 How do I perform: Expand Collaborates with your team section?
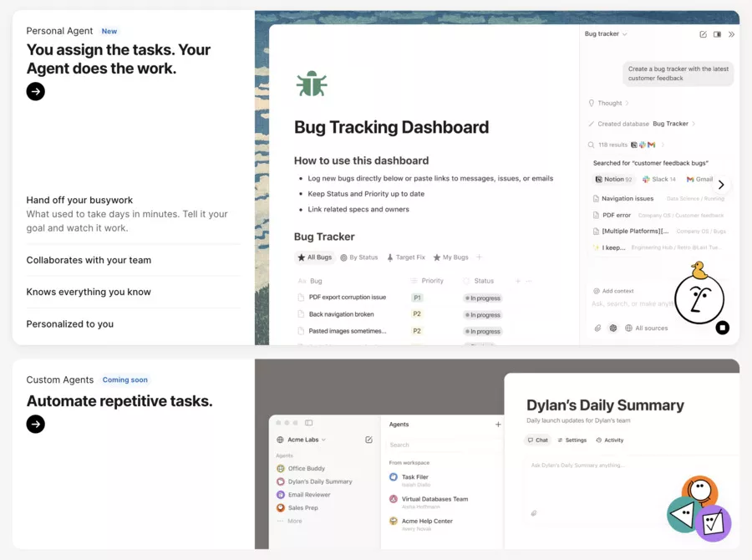134,260
